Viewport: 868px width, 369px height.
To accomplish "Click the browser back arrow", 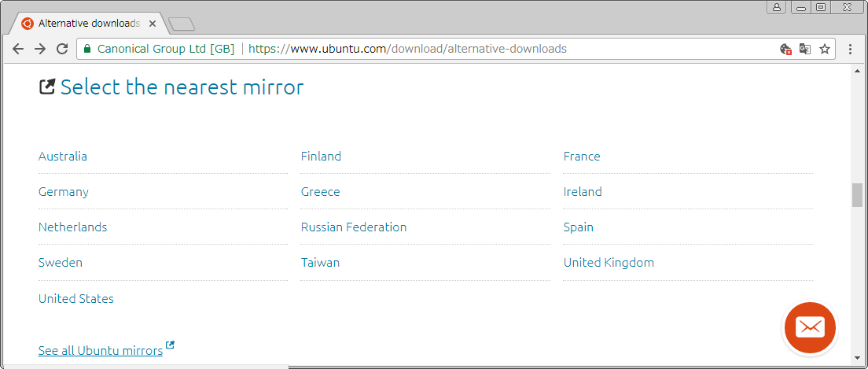I will (18, 49).
